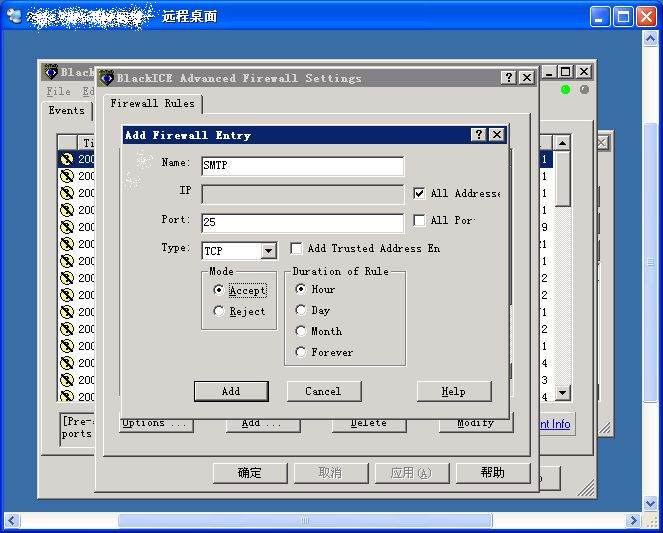
Task: Click question mark help icon in Advanced Firewall Settings title bar
Action: [x=509, y=77]
